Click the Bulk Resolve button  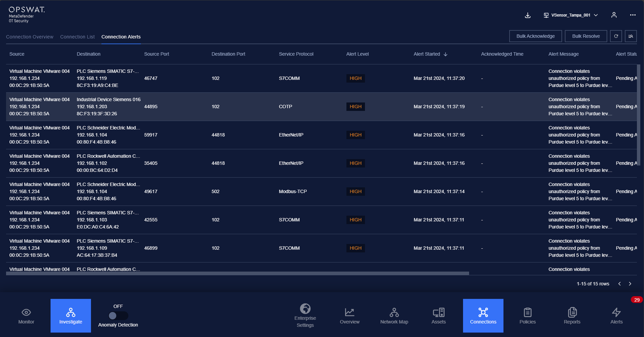[x=586, y=36]
